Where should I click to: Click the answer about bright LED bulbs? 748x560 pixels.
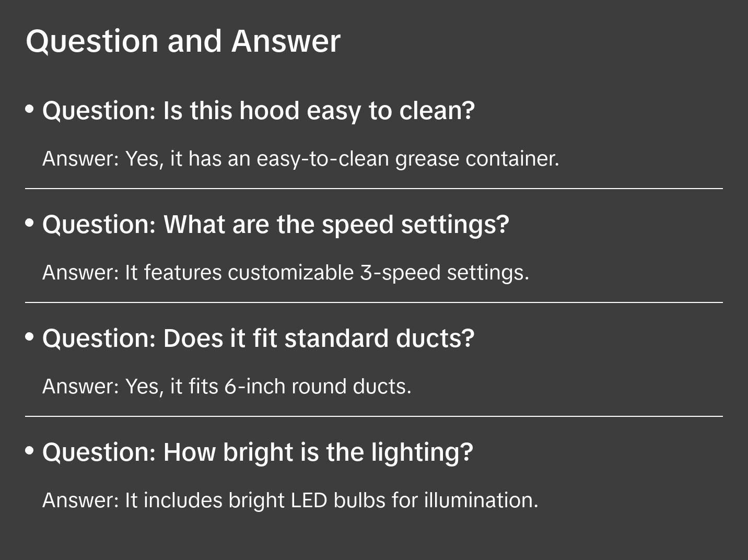pos(290,500)
